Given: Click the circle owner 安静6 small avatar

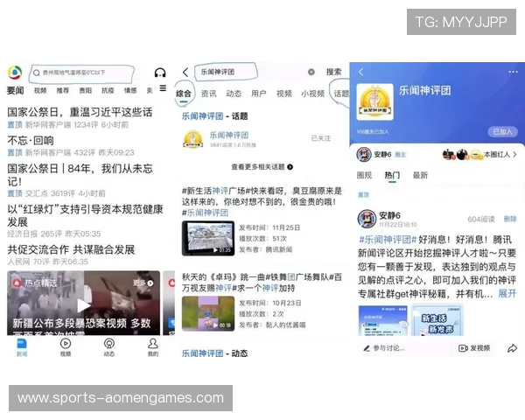Looking at the screenshot, I should 364,154.
